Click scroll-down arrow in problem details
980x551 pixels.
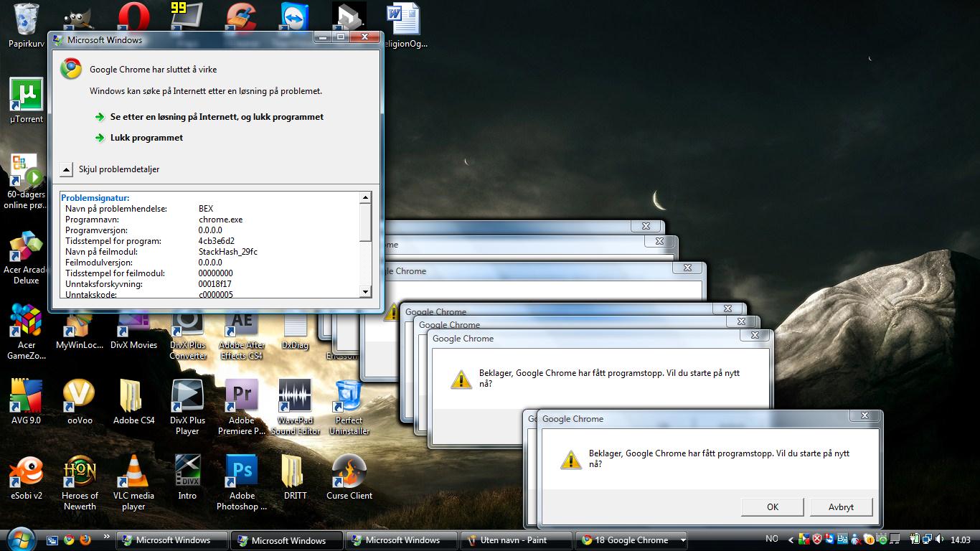(365, 291)
